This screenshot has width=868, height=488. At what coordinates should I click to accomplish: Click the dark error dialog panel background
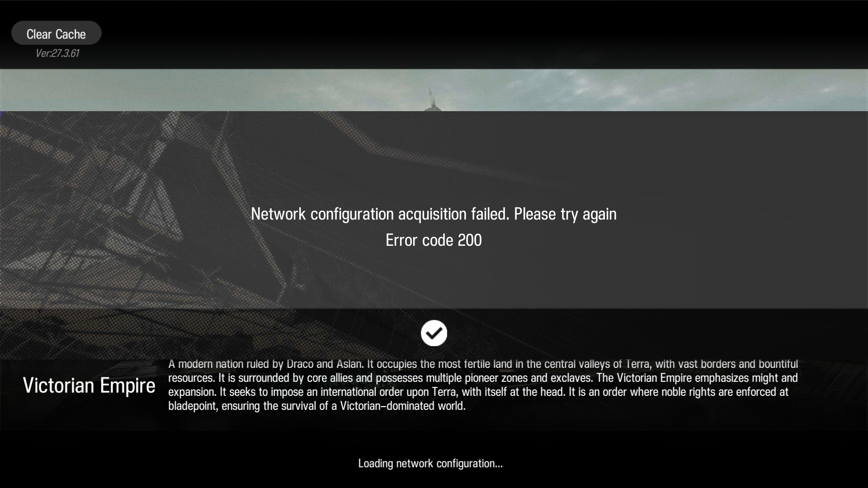point(434,280)
